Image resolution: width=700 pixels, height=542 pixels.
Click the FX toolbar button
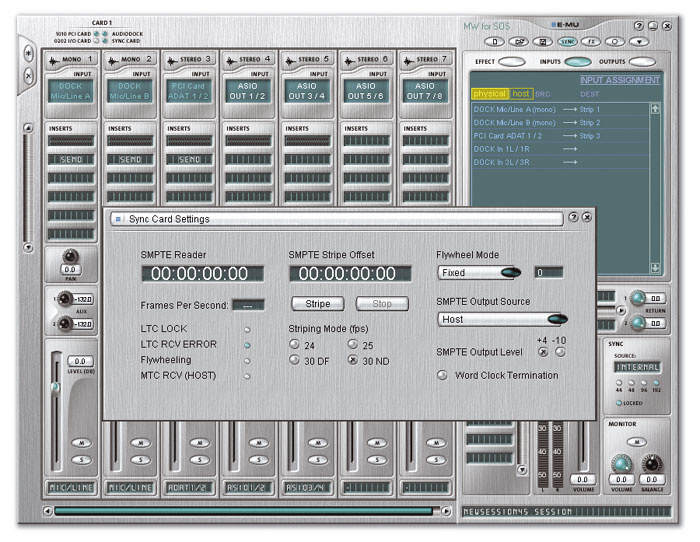pyautogui.click(x=589, y=41)
